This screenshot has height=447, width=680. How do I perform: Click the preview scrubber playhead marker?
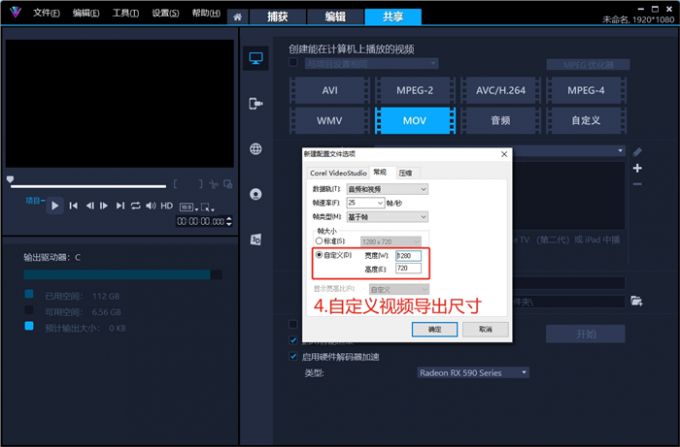click(x=10, y=179)
